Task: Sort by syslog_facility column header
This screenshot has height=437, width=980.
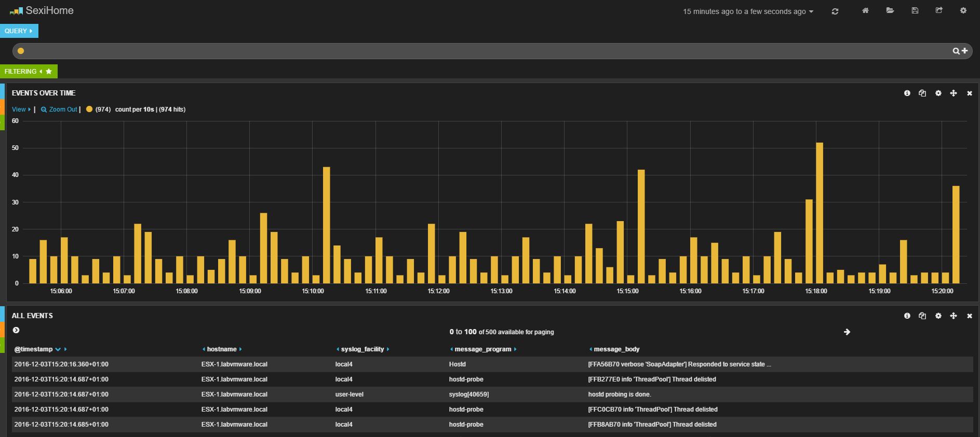Action: click(363, 349)
